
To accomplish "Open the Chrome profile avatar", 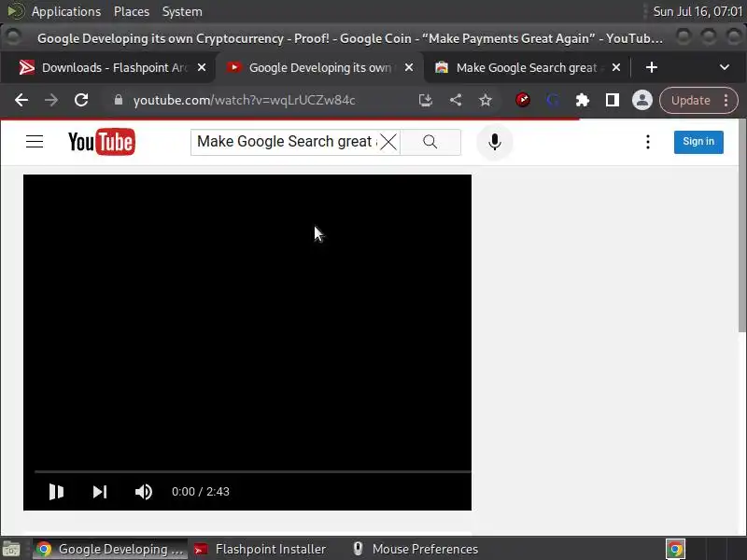I will [x=642, y=100].
